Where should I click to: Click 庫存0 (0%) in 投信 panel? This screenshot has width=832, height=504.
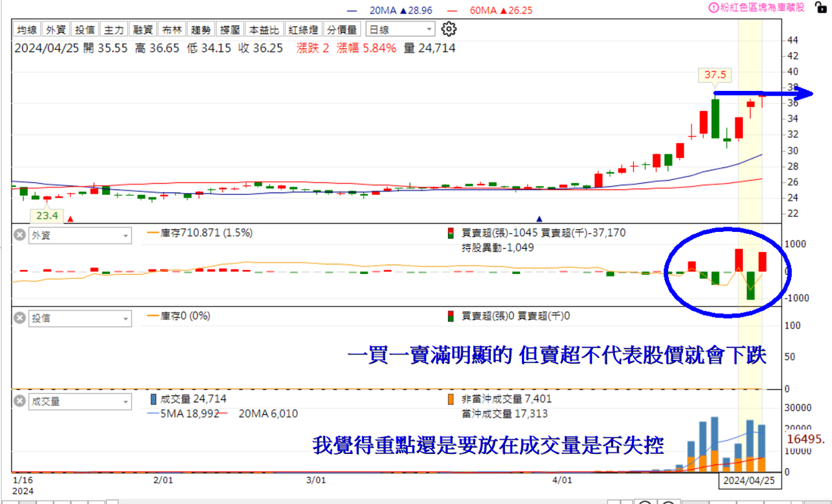point(185,316)
